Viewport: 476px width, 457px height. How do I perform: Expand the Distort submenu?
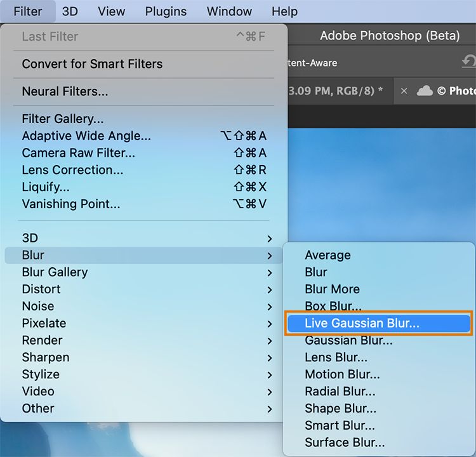click(41, 289)
